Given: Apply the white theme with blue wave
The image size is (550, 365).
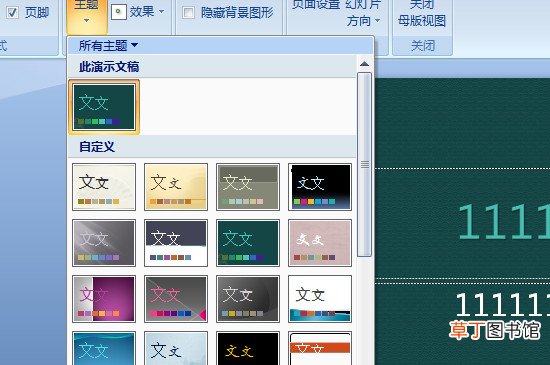Looking at the screenshot, I should [x=320, y=299].
